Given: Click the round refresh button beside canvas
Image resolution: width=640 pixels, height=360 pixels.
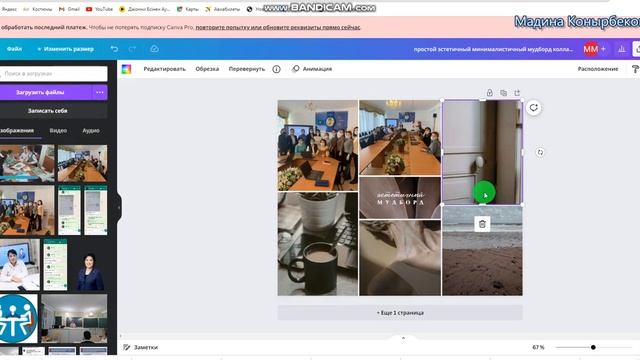Looking at the screenshot, I should [x=533, y=108].
